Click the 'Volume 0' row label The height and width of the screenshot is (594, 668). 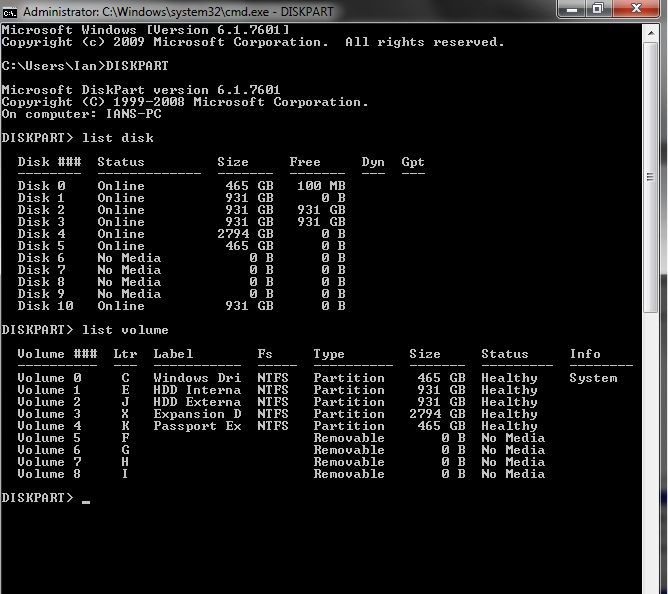pyautogui.click(x=49, y=378)
